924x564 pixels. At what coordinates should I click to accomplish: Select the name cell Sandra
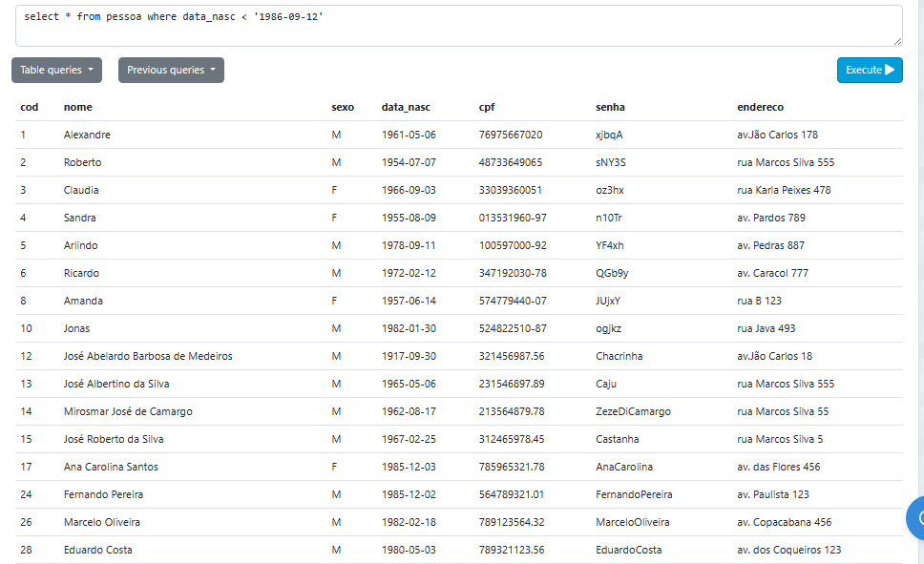(x=79, y=218)
